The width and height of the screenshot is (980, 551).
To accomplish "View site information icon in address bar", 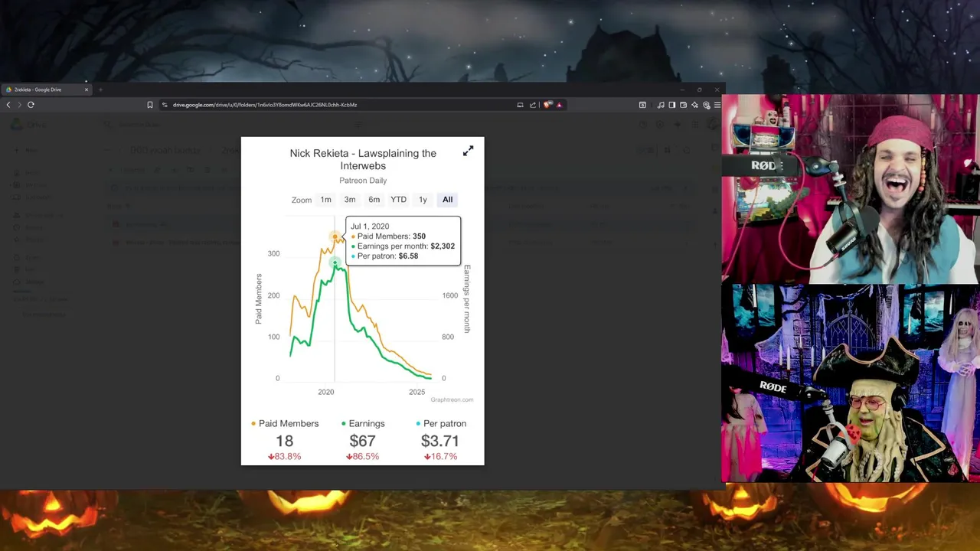I will point(165,105).
